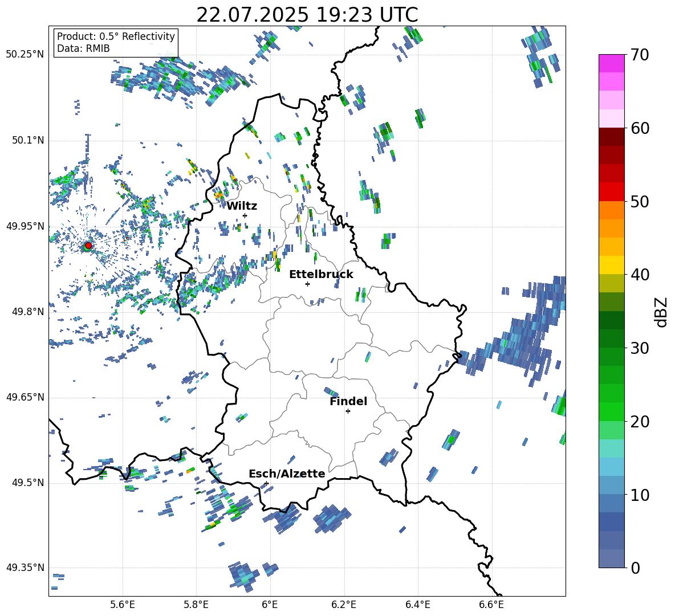Click the Findel city label

click(348, 402)
